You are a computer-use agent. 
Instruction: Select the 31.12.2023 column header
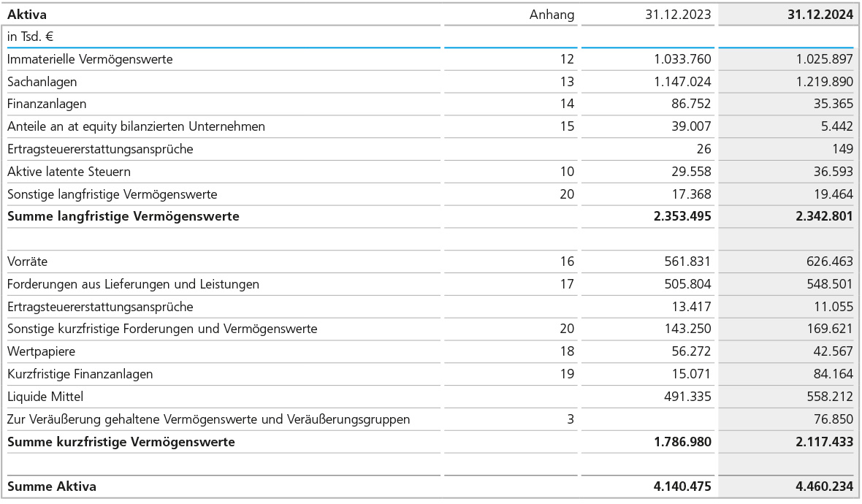point(678,14)
